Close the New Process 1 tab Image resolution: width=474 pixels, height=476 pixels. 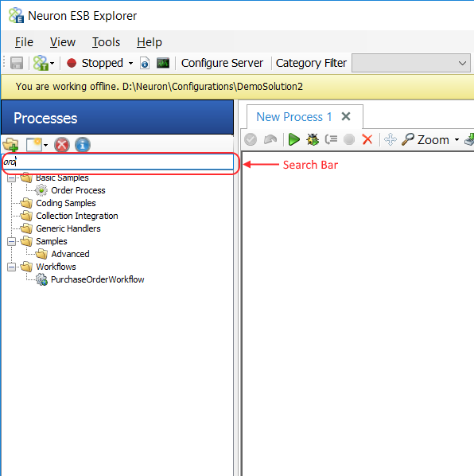coord(346,116)
